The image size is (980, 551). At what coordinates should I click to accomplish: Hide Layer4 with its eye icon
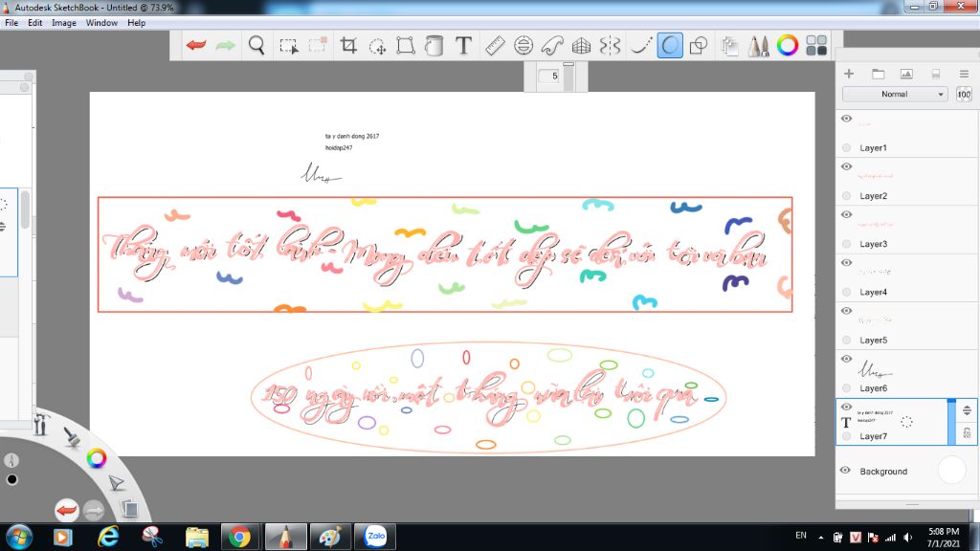point(847,263)
